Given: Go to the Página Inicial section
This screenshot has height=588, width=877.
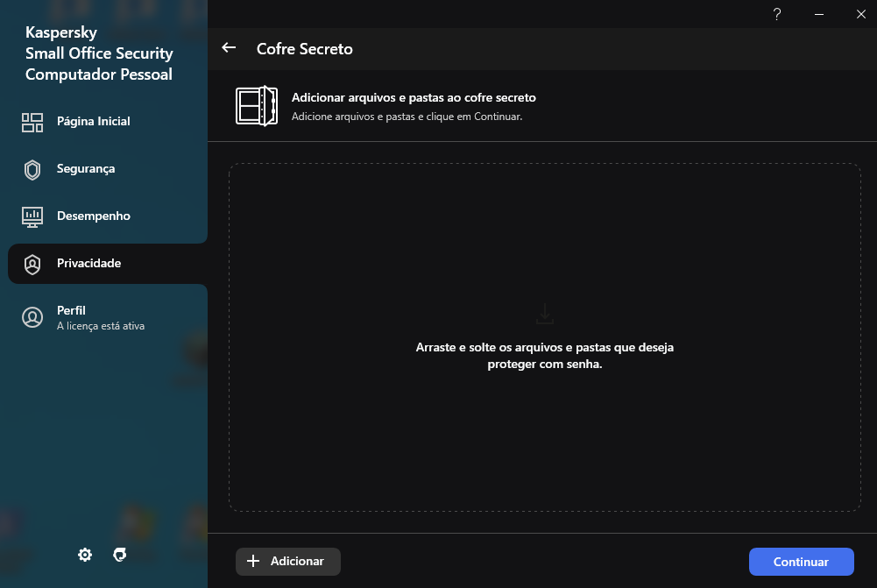Looking at the screenshot, I should tap(94, 122).
